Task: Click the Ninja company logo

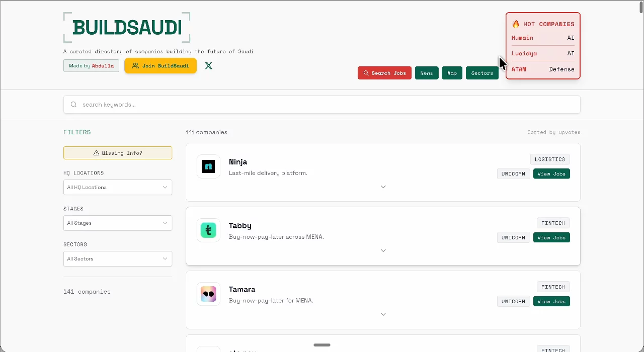Action: point(208,166)
